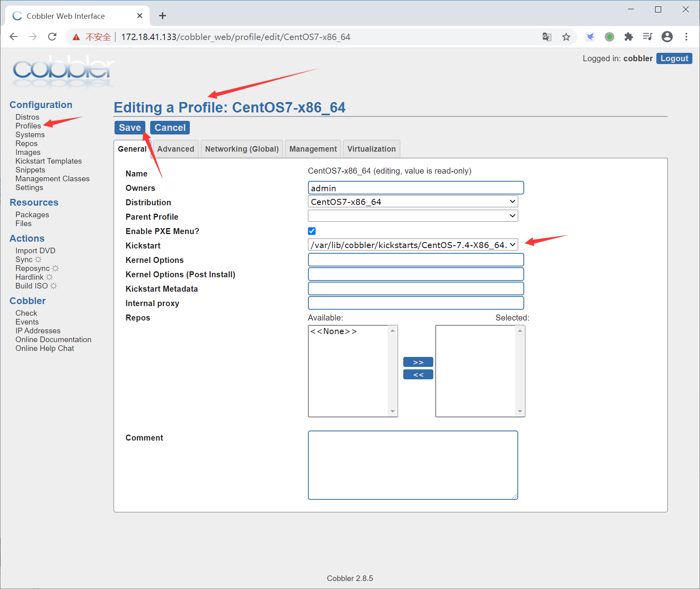Click the Kernel Options (Post Install) field
This screenshot has width=700, height=589.
[x=416, y=274]
